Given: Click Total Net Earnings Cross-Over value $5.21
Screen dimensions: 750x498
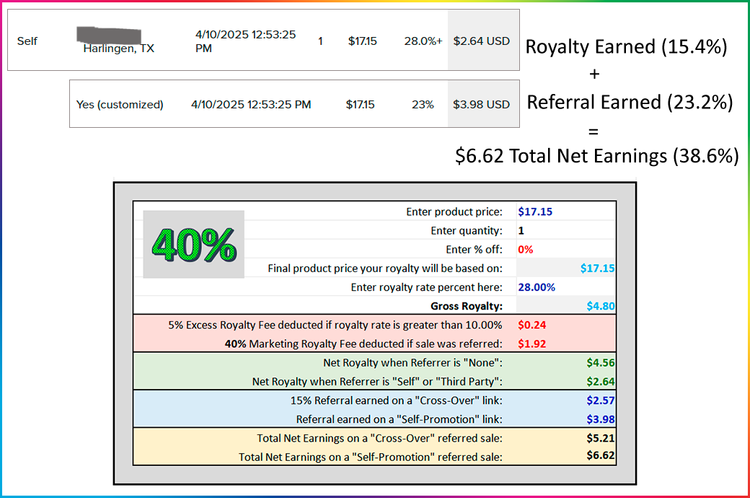Looking at the screenshot, I should click(600, 437).
